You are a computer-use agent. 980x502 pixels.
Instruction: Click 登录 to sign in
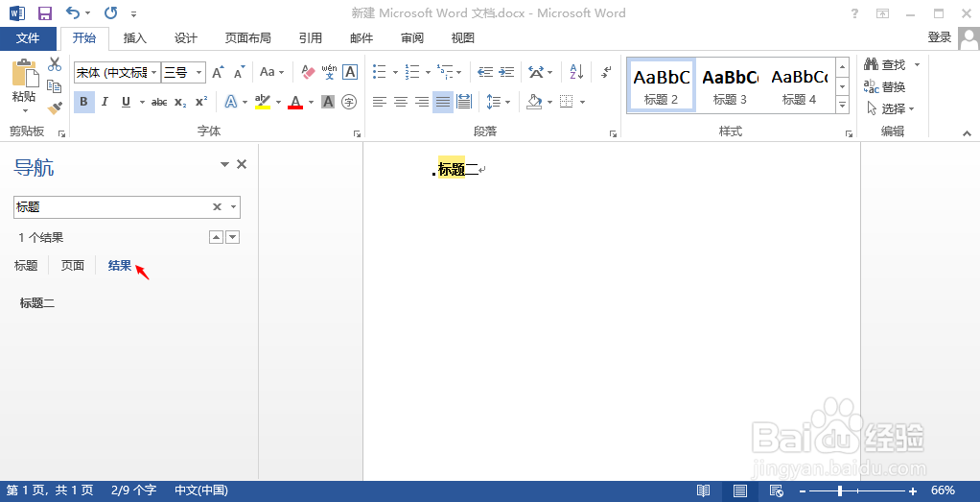tap(940, 37)
